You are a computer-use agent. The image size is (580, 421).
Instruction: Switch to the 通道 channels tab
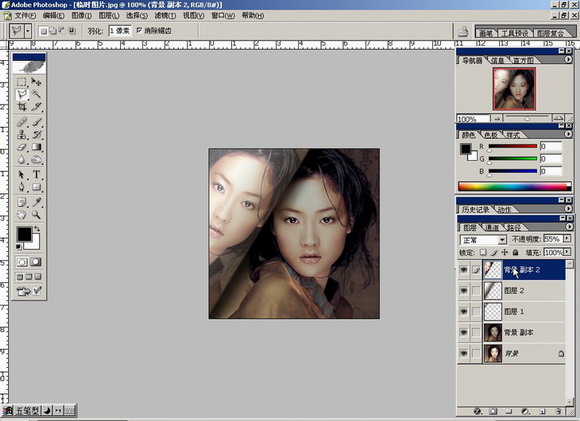tap(492, 228)
